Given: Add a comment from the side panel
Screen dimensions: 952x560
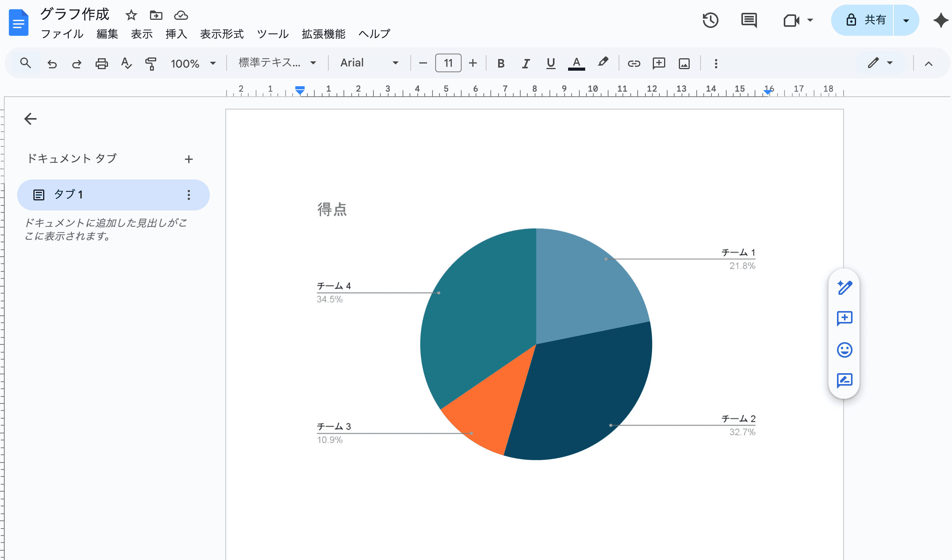Looking at the screenshot, I should (x=844, y=318).
